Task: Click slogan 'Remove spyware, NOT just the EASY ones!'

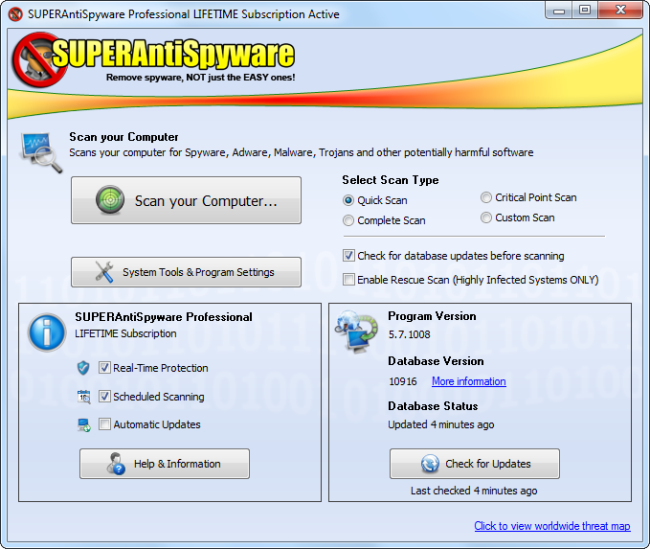Action: point(201,78)
